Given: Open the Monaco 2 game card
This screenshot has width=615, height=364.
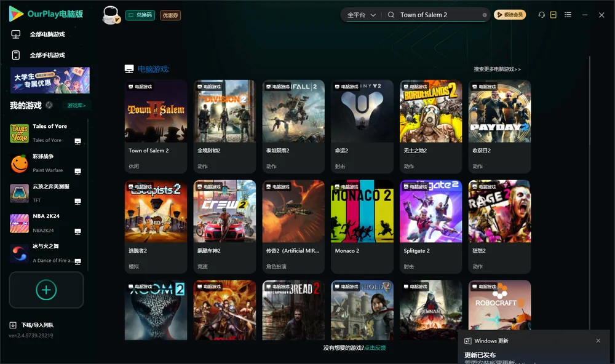Looking at the screenshot, I should [362, 226].
